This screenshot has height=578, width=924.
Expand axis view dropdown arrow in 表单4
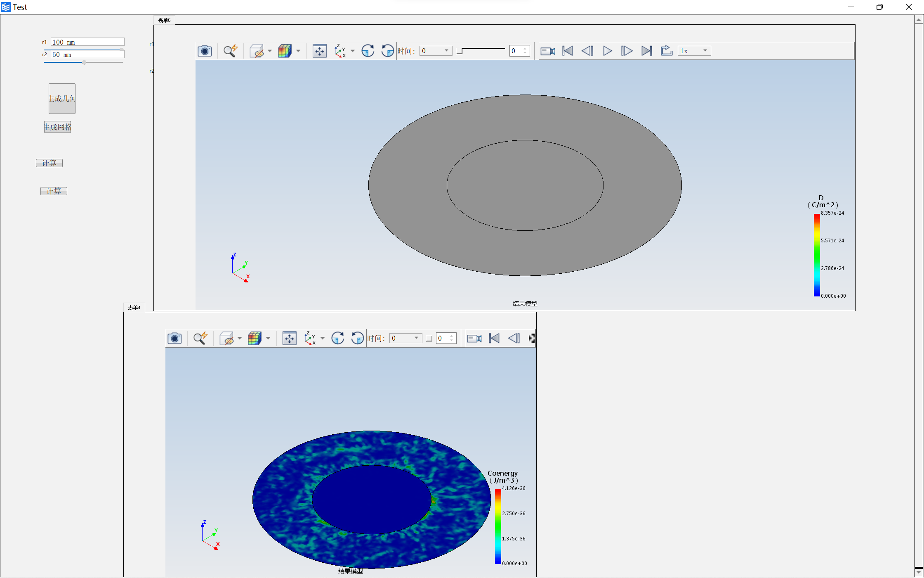pos(323,338)
